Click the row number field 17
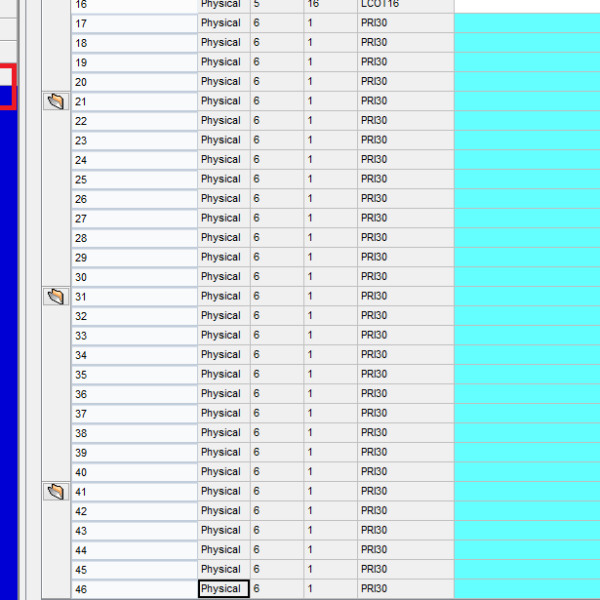 point(134,23)
